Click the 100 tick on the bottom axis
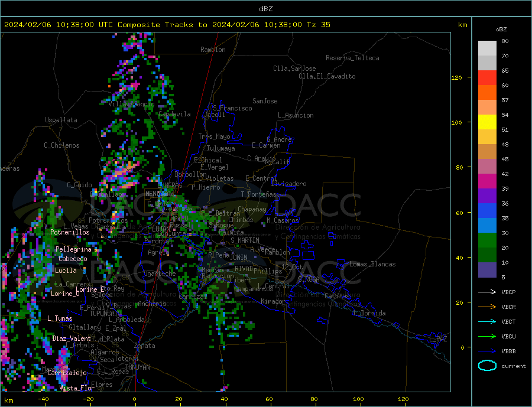The height and width of the screenshot is (407, 532). pyautogui.click(x=358, y=399)
